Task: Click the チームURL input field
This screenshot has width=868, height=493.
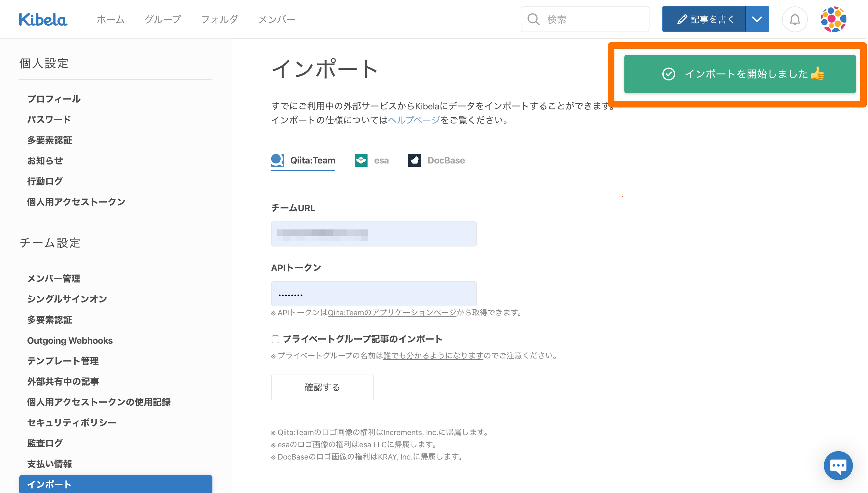Action: [x=374, y=234]
